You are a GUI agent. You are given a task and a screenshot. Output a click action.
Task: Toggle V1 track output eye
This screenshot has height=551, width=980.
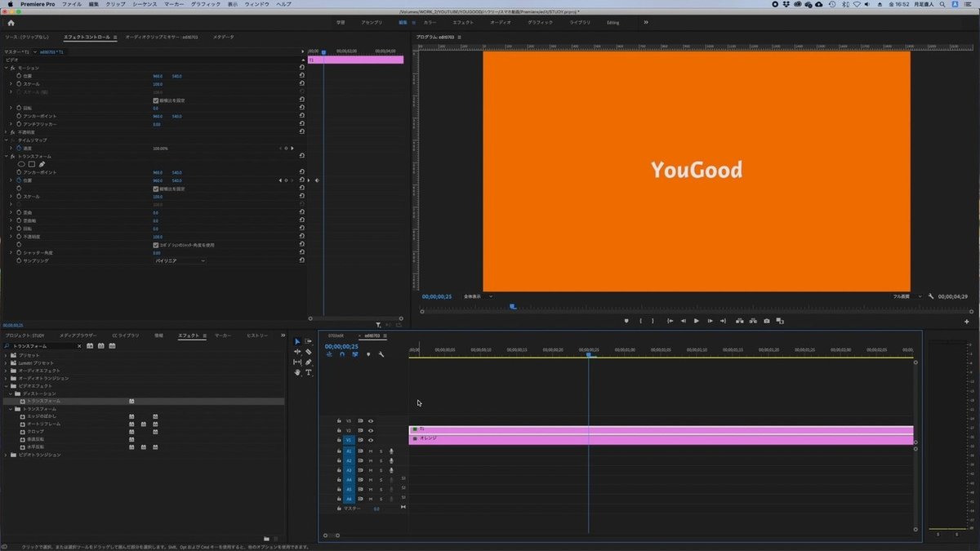(x=371, y=440)
